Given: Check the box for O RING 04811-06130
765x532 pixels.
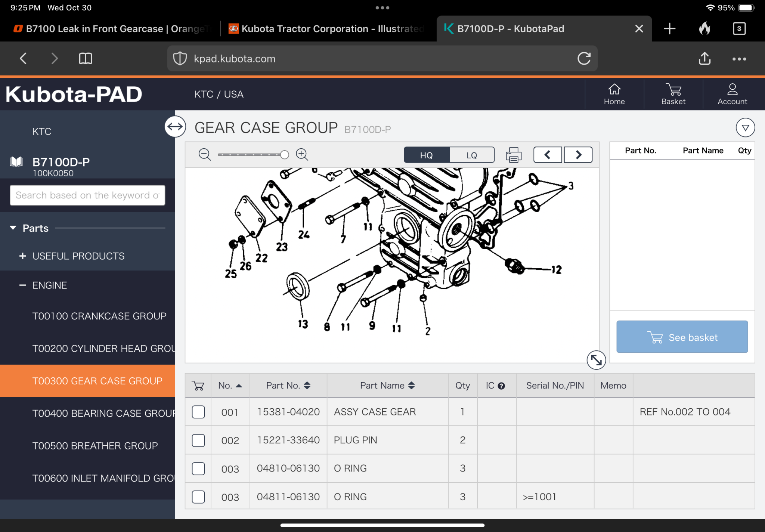Looking at the screenshot, I should click(198, 497).
